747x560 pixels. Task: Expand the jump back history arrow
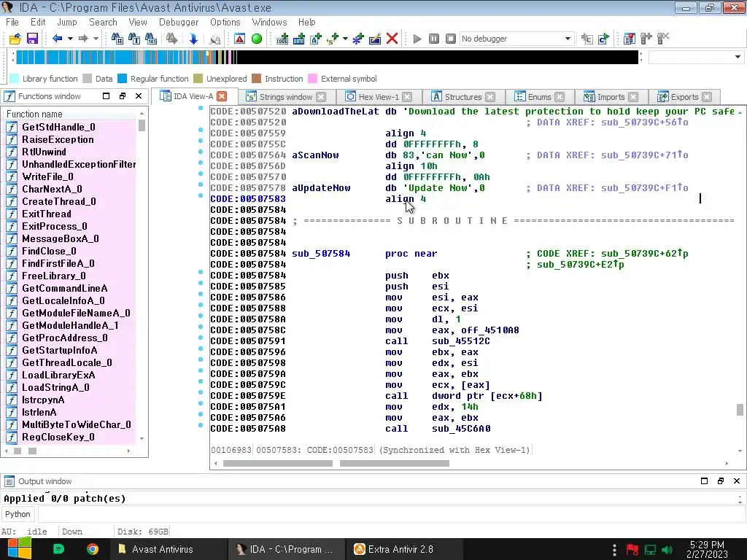[x=70, y=39]
